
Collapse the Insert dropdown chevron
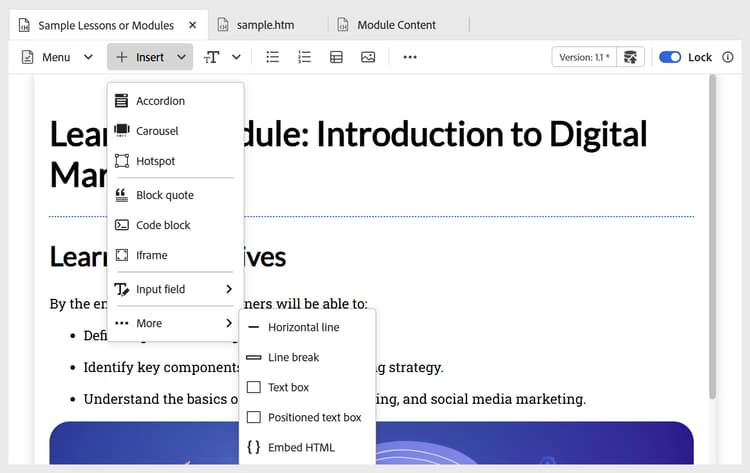click(181, 57)
